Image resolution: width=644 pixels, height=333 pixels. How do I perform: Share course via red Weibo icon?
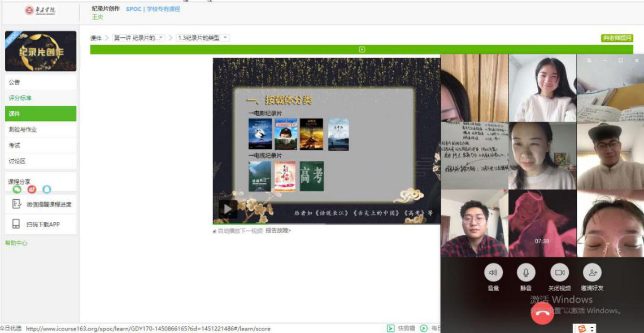coord(32,190)
